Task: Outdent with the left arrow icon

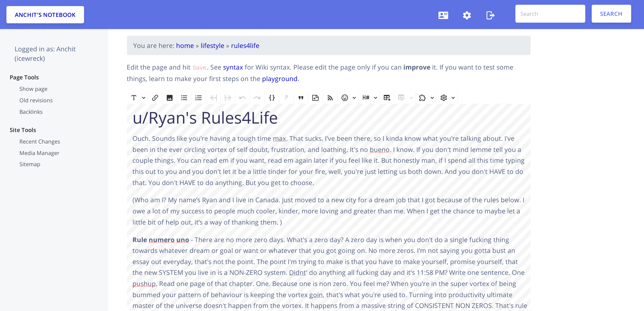Action: [x=213, y=98]
